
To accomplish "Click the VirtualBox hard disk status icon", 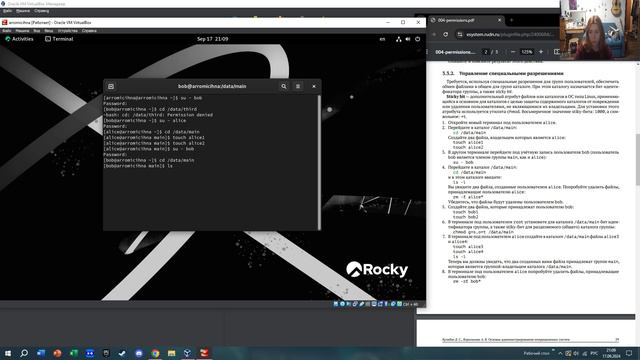I will 336,304.
